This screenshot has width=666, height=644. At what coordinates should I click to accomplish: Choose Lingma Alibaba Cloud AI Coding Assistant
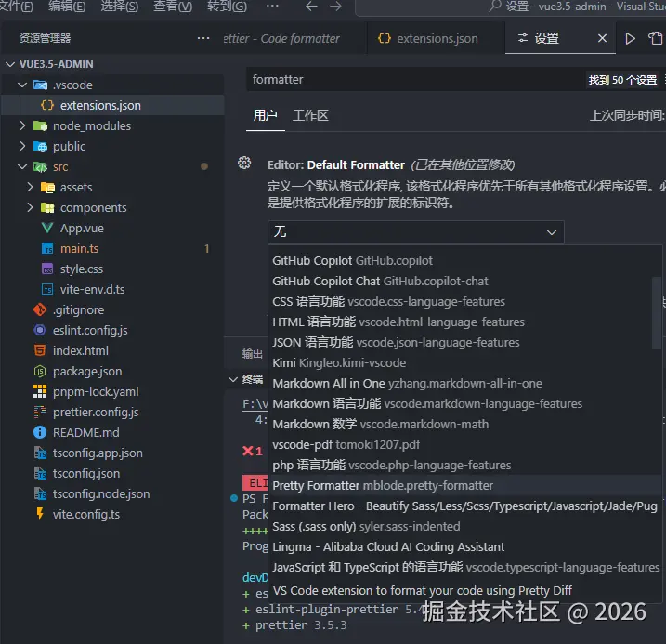tap(464, 546)
